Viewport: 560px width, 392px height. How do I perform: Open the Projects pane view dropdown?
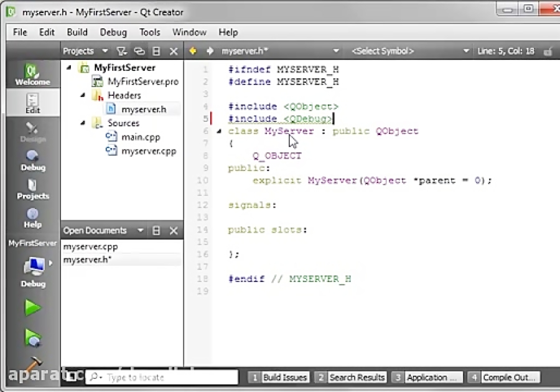pyautogui.click(x=105, y=51)
